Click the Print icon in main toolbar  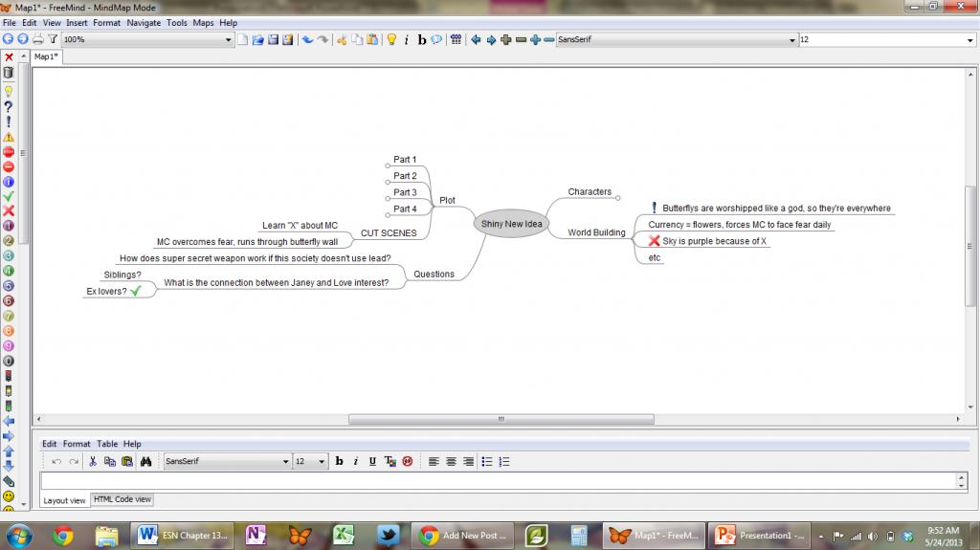(x=38, y=39)
